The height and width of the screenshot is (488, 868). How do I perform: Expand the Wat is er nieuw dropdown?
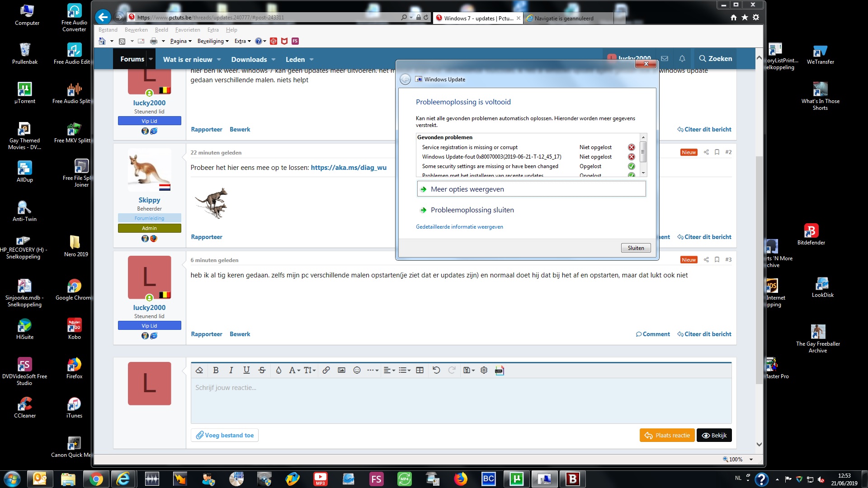(219, 60)
